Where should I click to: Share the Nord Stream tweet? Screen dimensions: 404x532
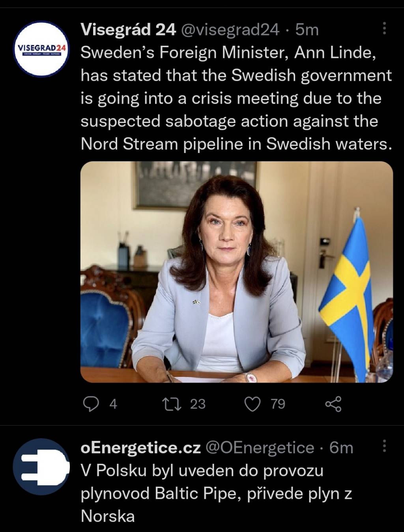click(333, 404)
